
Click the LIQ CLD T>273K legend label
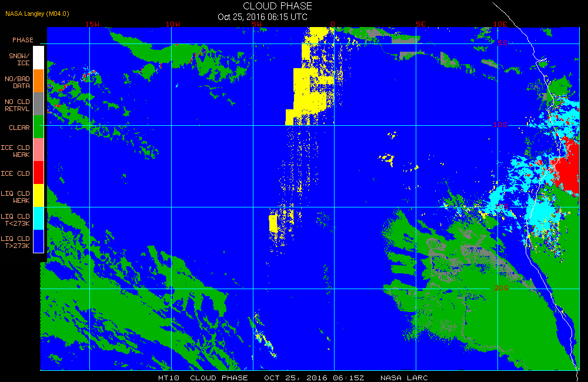pyautogui.click(x=15, y=242)
